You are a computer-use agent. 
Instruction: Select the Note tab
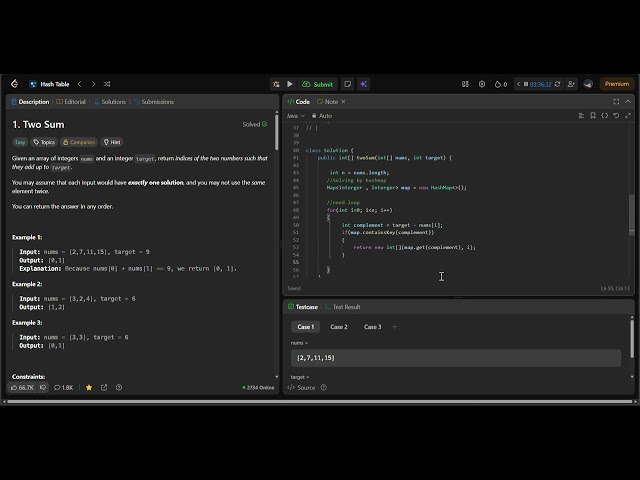[x=328, y=102]
